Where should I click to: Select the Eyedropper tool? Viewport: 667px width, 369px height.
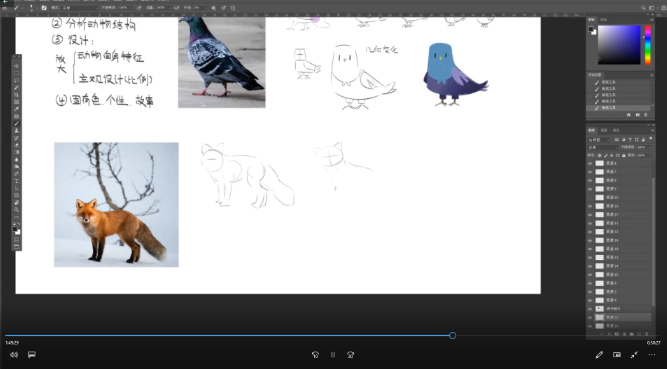point(17,109)
